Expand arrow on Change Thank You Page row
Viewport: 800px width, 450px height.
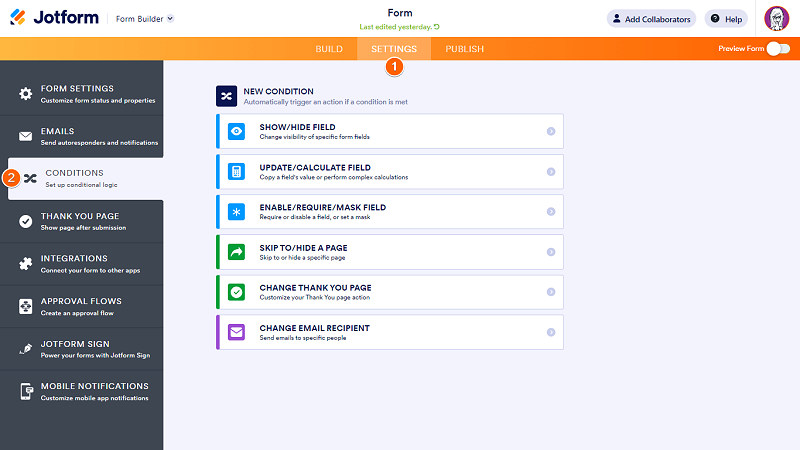point(551,292)
